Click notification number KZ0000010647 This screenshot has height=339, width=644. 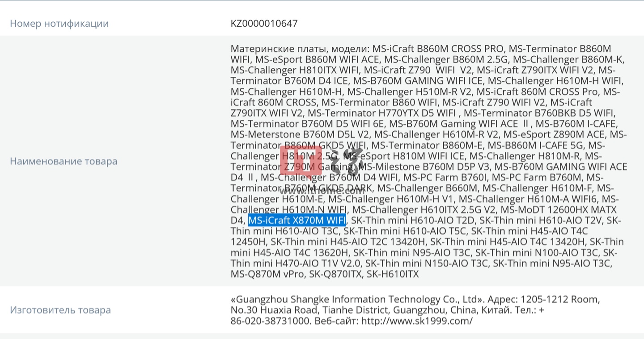(264, 23)
